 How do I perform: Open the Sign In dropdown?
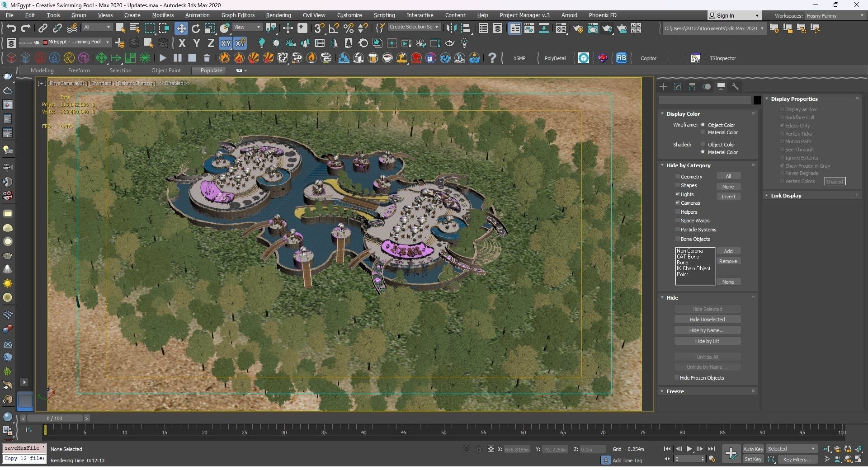coord(735,15)
